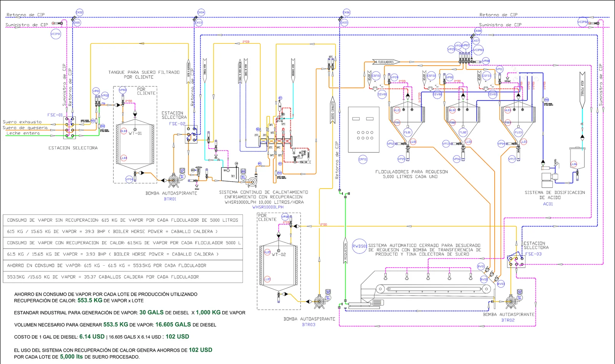Select the '3.93 BHP' calculation table row
615x364 pixels.
click(x=123, y=254)
